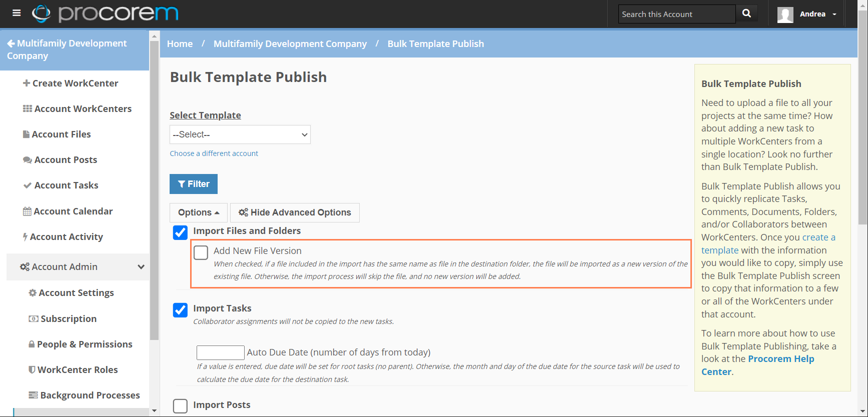Click the Account Calendar icon
Image resolution: width=868 pixels, height=417 pixels.
pyautogui.click(x=27, y=211)
